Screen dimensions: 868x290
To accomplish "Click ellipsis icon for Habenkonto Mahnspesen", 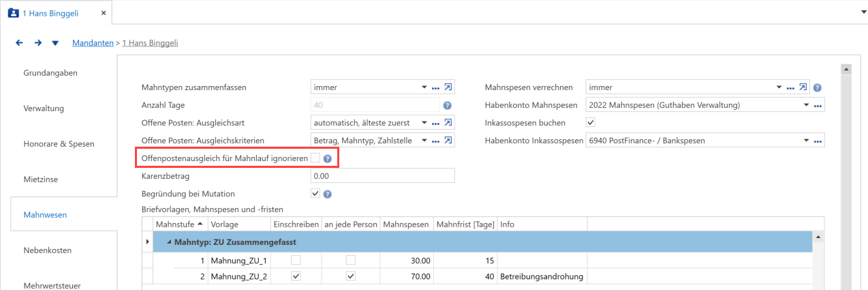I will pyautogui.click(x=818, y=106).
